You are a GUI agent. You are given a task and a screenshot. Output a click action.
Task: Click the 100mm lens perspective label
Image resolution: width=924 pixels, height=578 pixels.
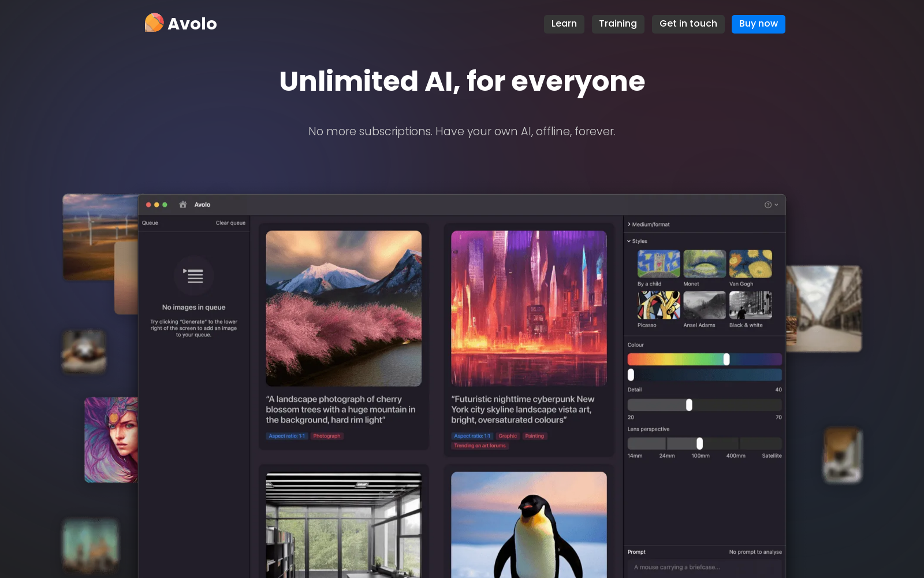point(701,456)
